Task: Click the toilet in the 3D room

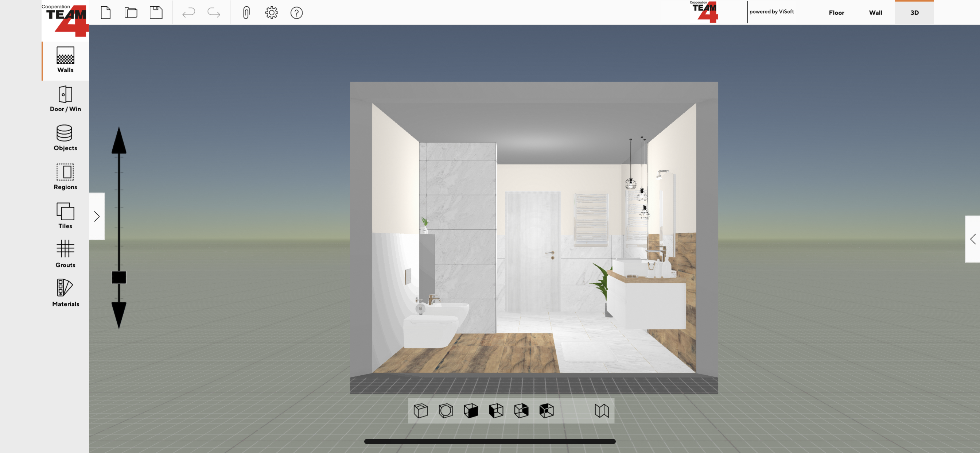Action: tap(430, 331)
